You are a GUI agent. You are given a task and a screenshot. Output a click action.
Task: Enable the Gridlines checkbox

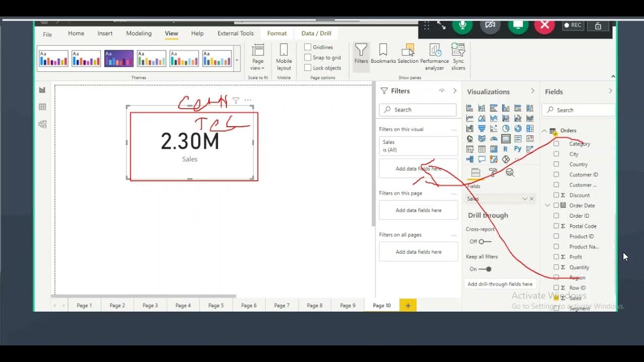pos(307,47)
